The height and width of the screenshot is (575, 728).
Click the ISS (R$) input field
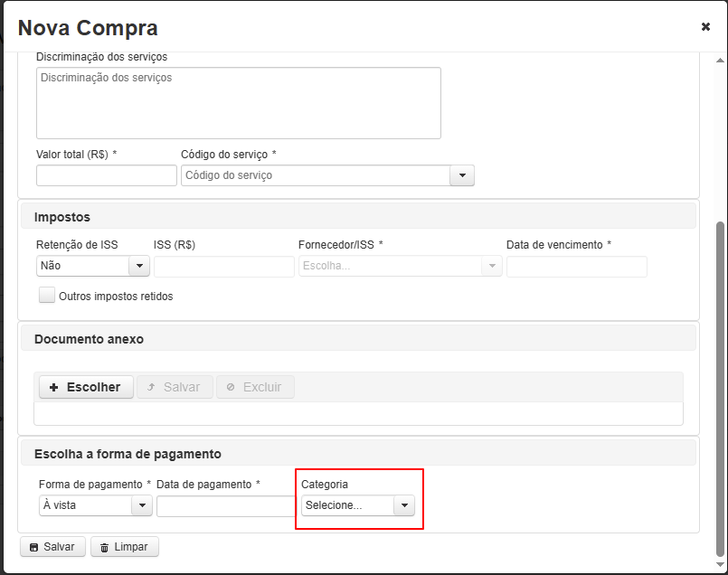[x=223, y=266]
